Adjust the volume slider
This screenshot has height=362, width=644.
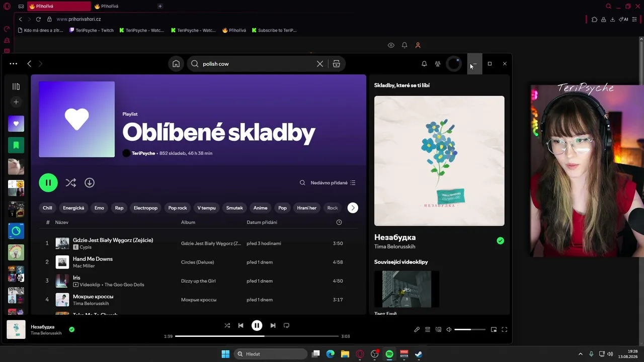click(470, 330)
